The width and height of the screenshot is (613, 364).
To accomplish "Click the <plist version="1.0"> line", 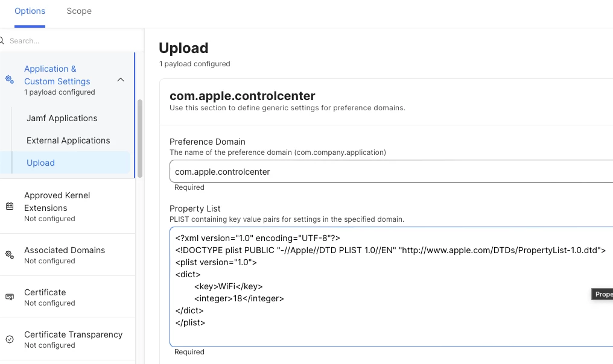I will (x=216, y=262).
